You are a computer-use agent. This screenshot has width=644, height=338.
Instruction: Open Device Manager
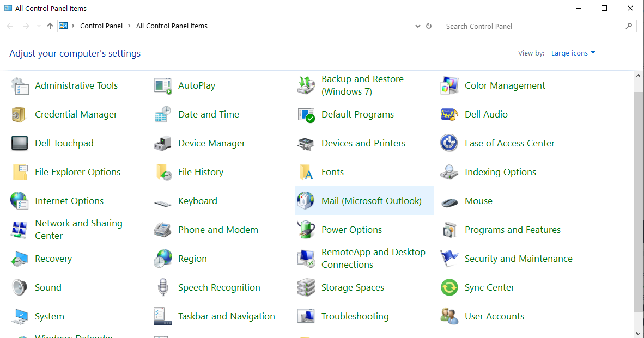tap(211, 143)
